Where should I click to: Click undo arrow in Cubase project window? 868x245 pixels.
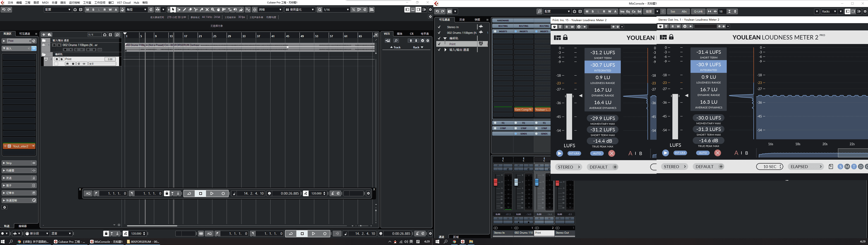pyautogui.click(x=4, y=10)
